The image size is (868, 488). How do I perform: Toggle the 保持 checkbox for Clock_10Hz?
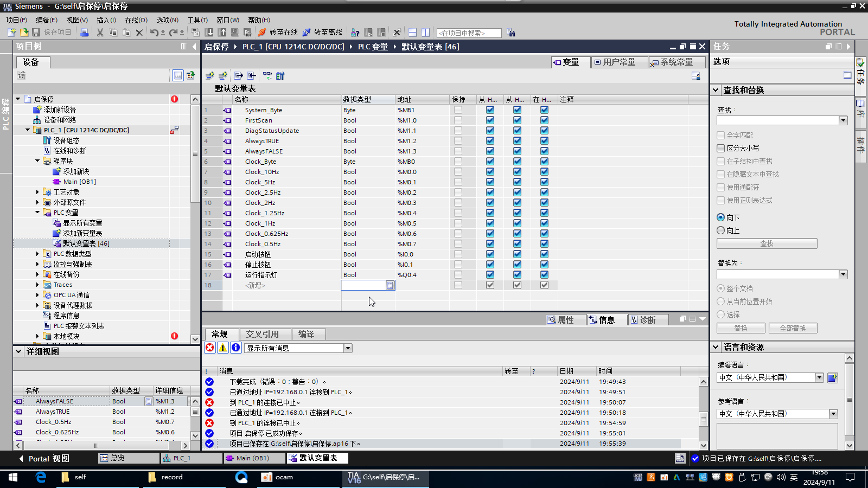coord(458,171)
